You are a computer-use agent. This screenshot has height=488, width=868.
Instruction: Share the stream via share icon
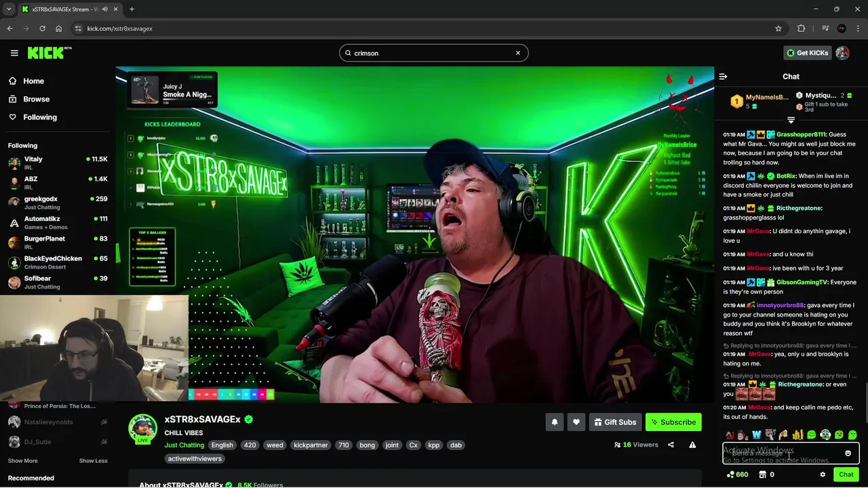pos(671,445)
